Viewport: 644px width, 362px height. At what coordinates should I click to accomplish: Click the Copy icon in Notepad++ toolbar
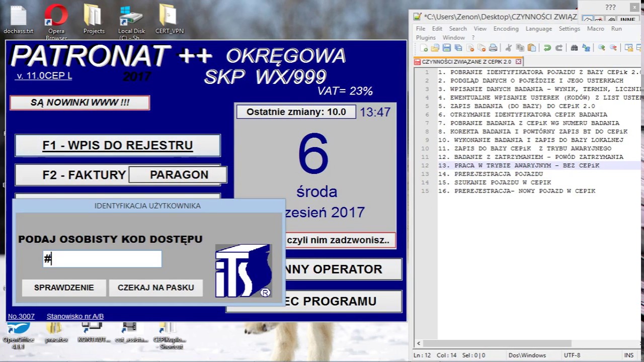click(x=520, y=48)
